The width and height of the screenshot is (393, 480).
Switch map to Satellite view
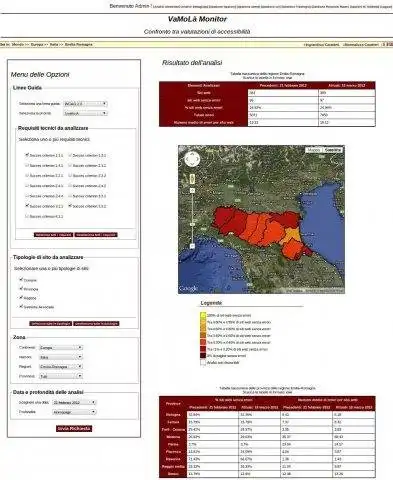pos(333,150)
